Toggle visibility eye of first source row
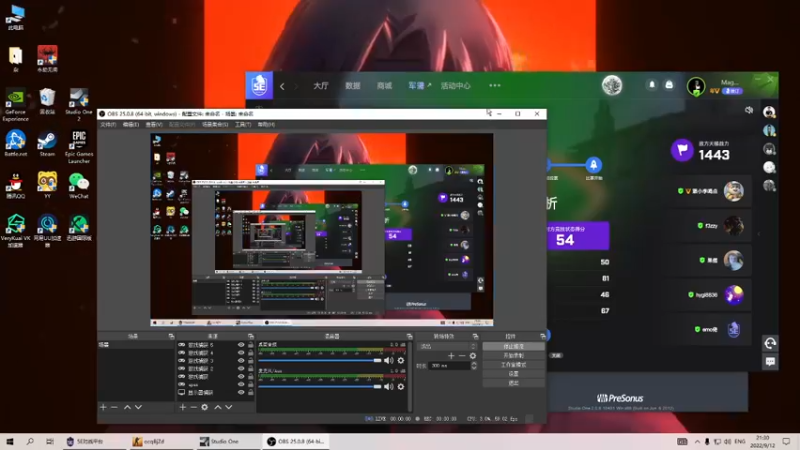The height and width of the screenshot is (450, 800). (x=241, y=345)
